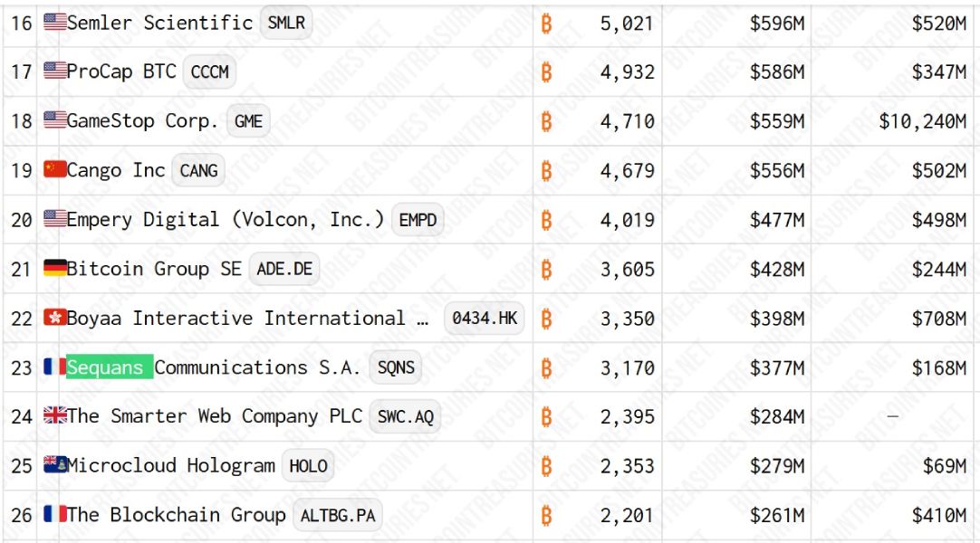Viewport: 980px width, 543px height.
Task: Click the ProCap BTC company name
Action: tap(121, 71)
